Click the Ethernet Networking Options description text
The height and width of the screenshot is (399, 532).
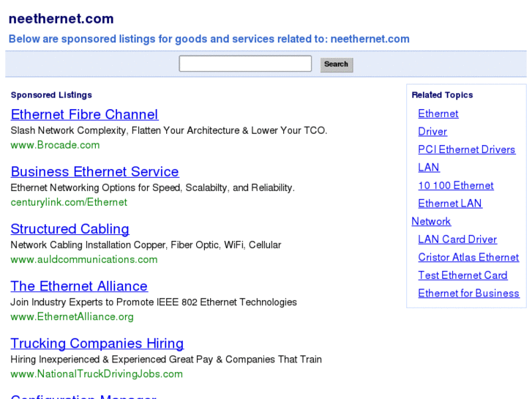(152, 187)
